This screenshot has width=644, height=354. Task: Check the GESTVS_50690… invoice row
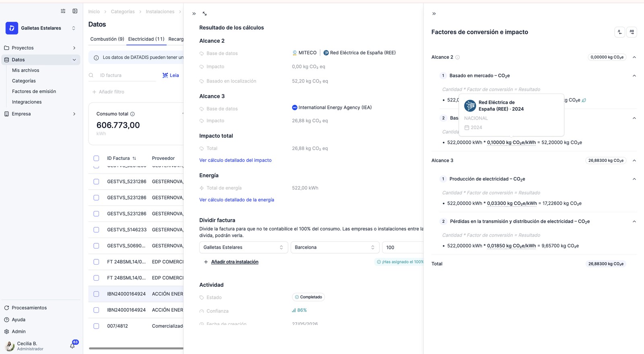(96, 246)
